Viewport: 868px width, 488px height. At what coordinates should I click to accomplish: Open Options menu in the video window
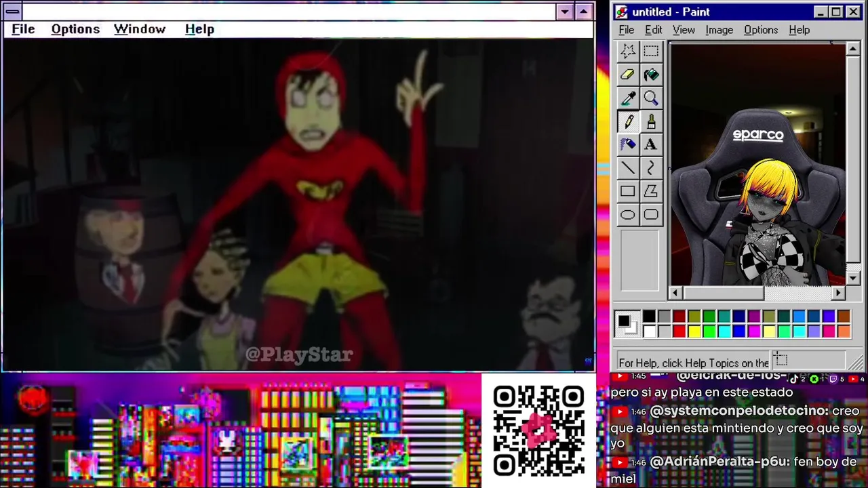click(75, 29)
